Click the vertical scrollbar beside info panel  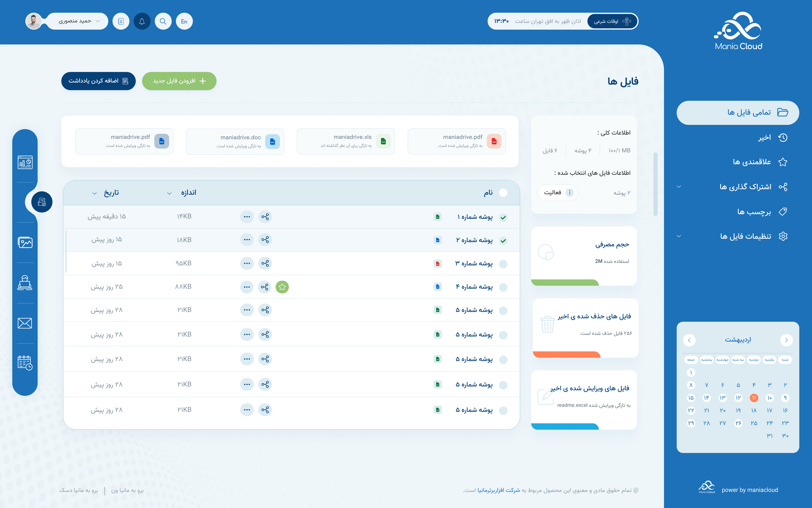point(655,184)
